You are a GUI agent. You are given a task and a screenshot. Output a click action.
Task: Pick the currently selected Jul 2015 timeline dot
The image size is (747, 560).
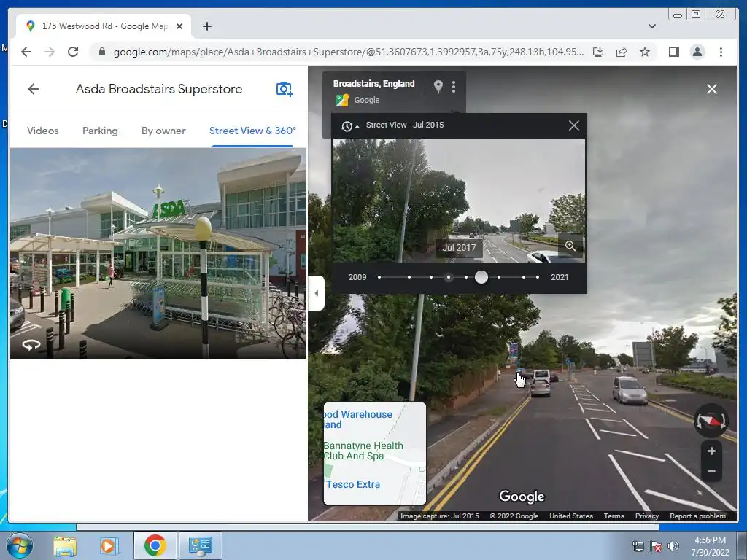pos(449,277)
